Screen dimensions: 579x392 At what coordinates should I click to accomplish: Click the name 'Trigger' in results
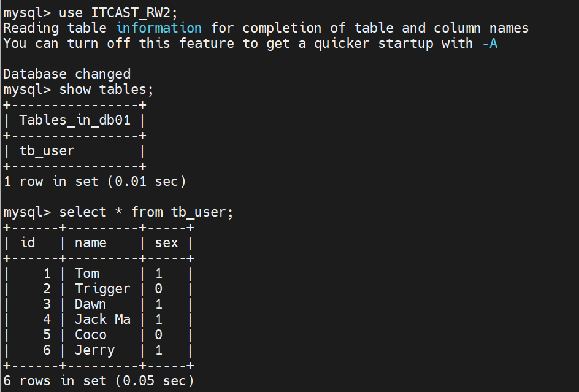coord(102,289)
